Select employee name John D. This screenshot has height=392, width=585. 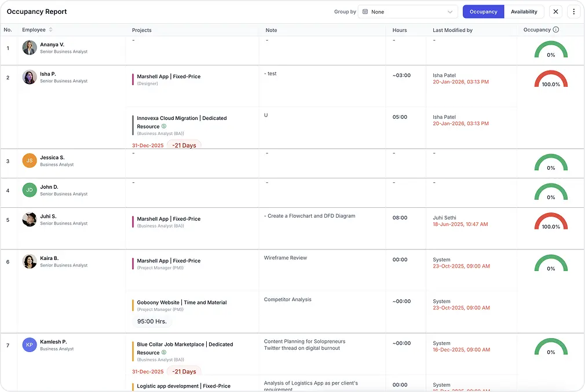[x=49, y=187]
